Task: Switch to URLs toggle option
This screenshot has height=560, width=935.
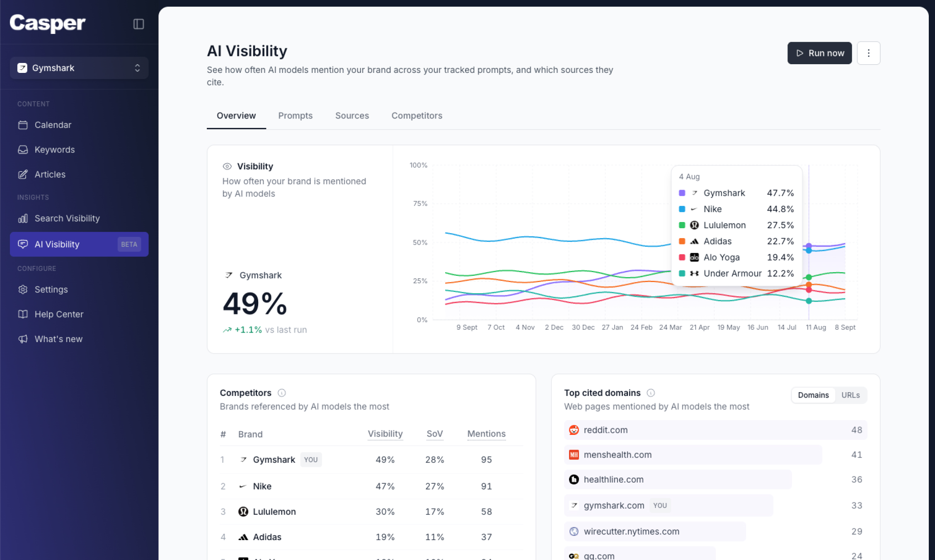Action: pos(850,395)
